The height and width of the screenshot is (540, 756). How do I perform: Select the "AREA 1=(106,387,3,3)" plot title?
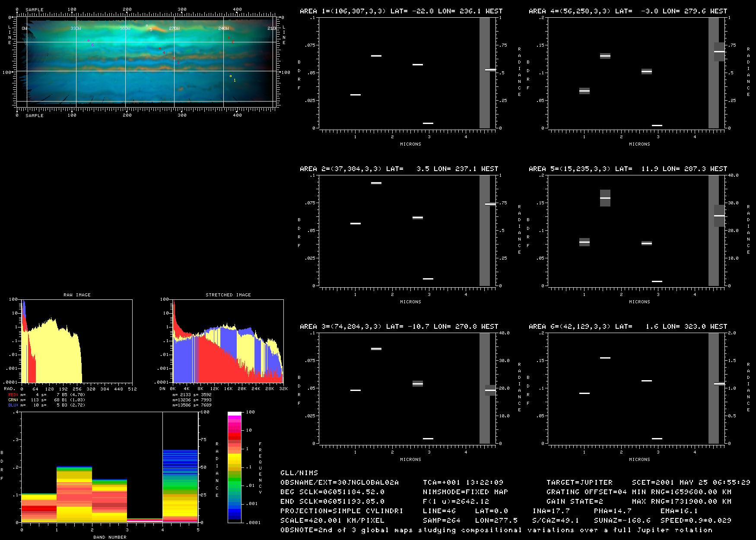(341, 11)
